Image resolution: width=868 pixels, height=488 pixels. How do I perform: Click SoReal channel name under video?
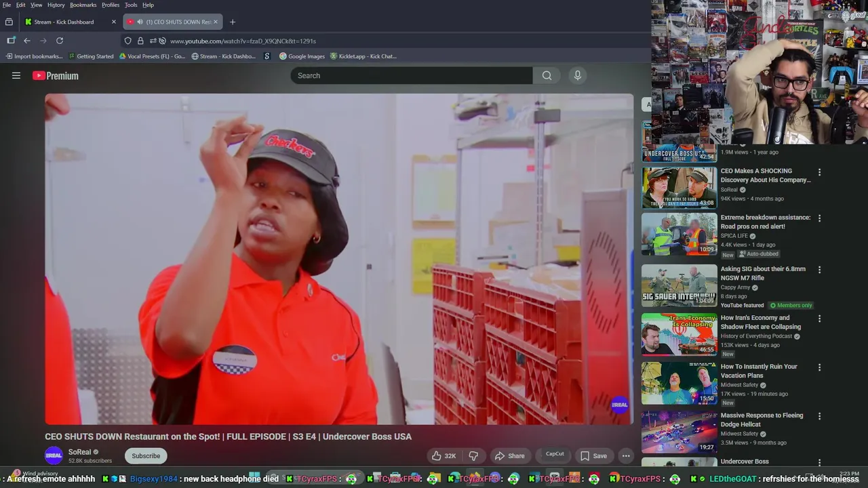tap(79, 452)
